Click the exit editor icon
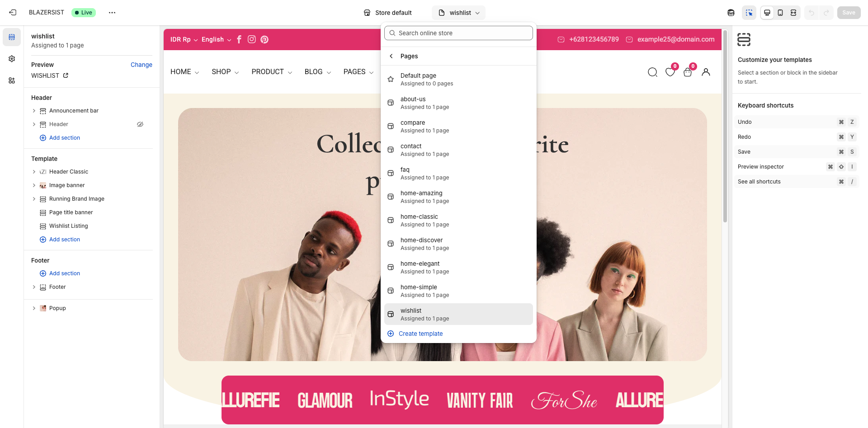The width and height of the screenshot is (868, 428). point(13,13)
